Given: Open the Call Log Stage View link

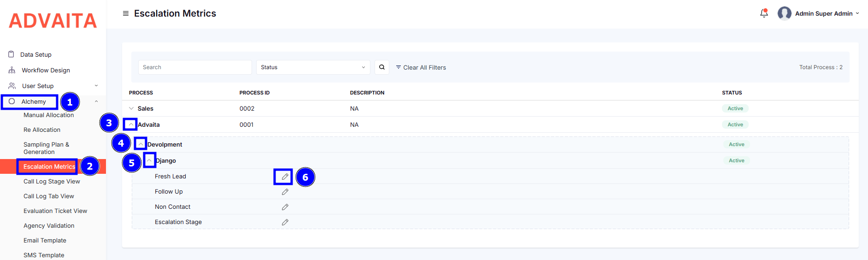Looking at the screenshot, I should (52, 182).
